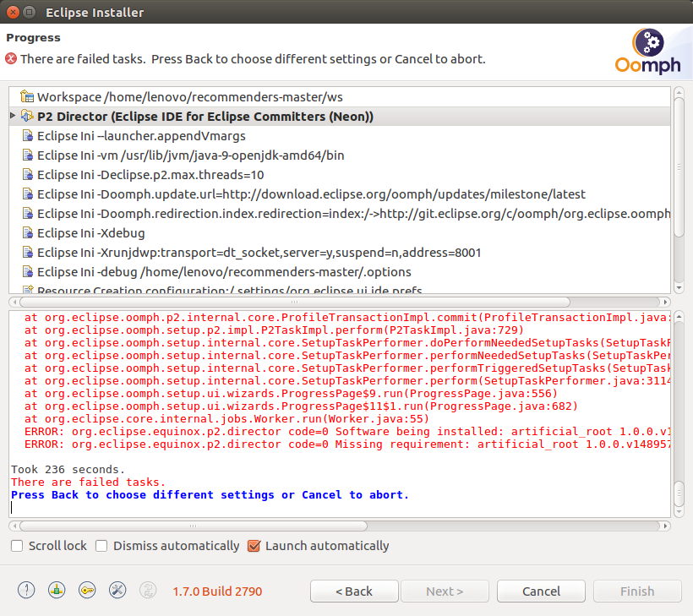Click the P2TaskImpl.perform log line
This screenshot has width=693, height=616.
tap(274, 330)
